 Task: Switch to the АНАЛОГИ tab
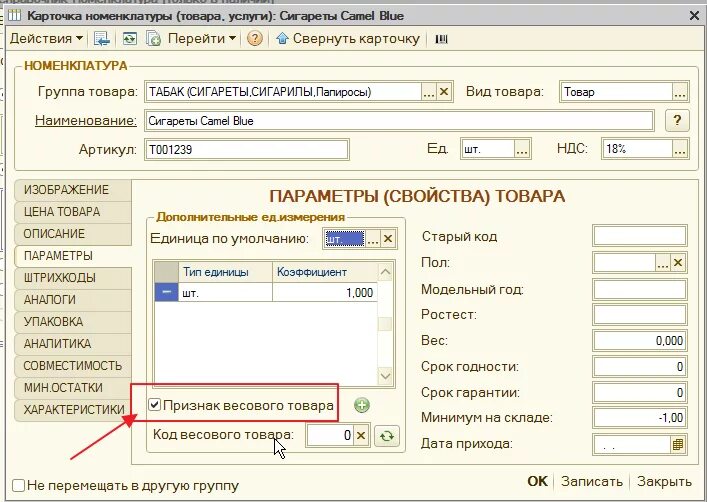(x=73, y=300)
